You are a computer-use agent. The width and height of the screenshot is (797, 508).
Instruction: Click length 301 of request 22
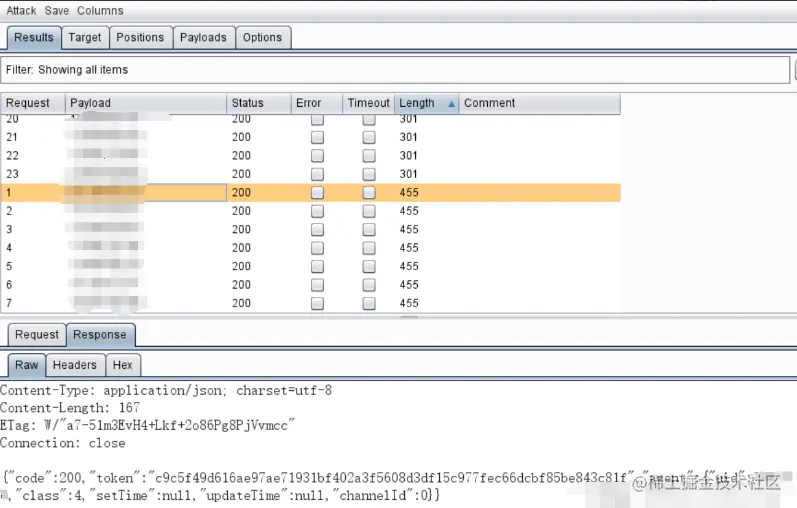click(x=409, y=156)
